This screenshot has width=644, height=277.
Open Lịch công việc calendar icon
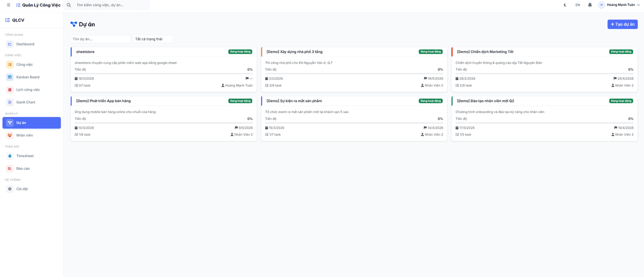(x=10, y=89)
